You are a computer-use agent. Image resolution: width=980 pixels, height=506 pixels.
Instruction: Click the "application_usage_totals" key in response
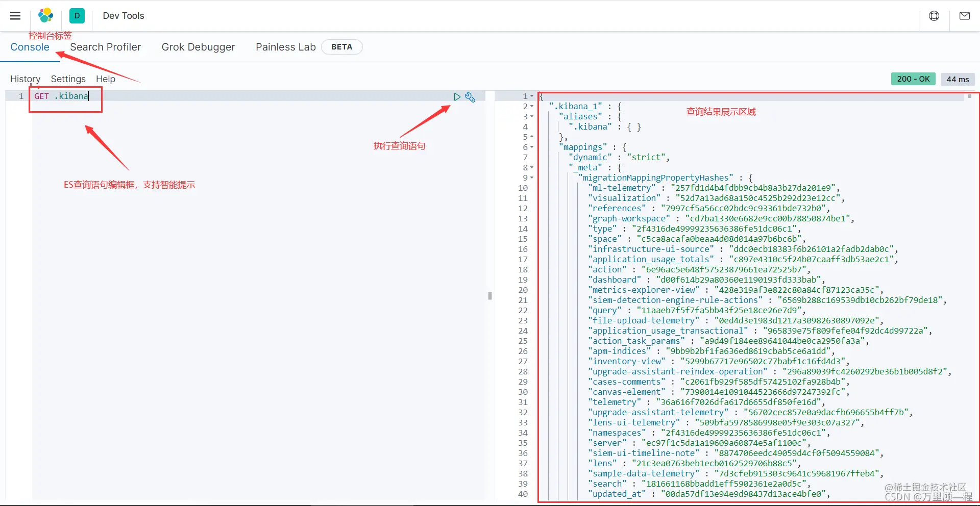coord(651,259)
